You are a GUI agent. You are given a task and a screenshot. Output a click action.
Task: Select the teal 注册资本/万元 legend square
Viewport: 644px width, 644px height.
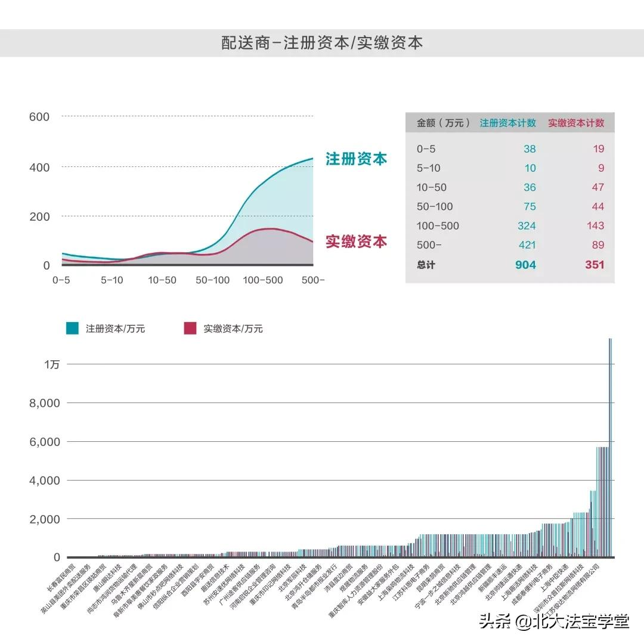71,327
